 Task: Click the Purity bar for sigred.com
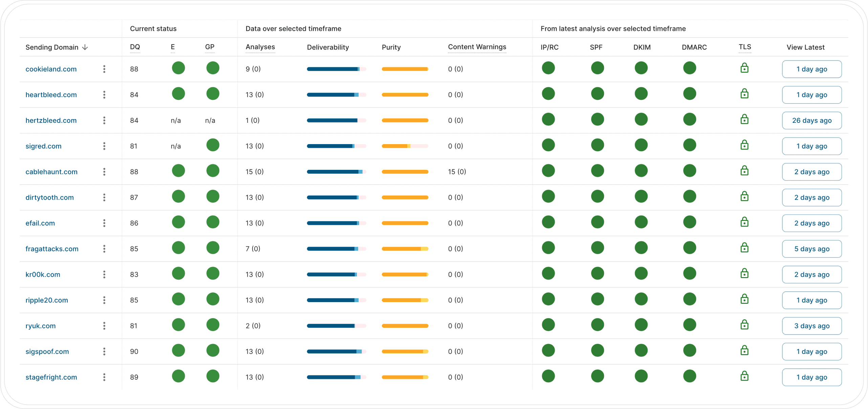(405, 146)
